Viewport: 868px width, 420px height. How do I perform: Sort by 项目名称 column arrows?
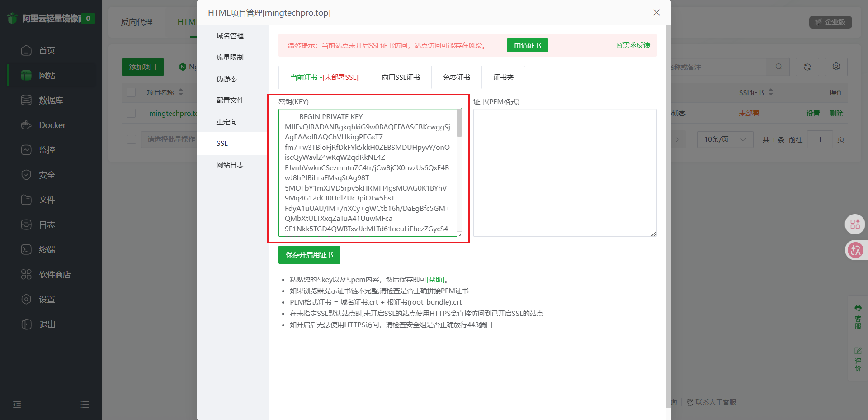pyautogui.click(x=181, y=92)
